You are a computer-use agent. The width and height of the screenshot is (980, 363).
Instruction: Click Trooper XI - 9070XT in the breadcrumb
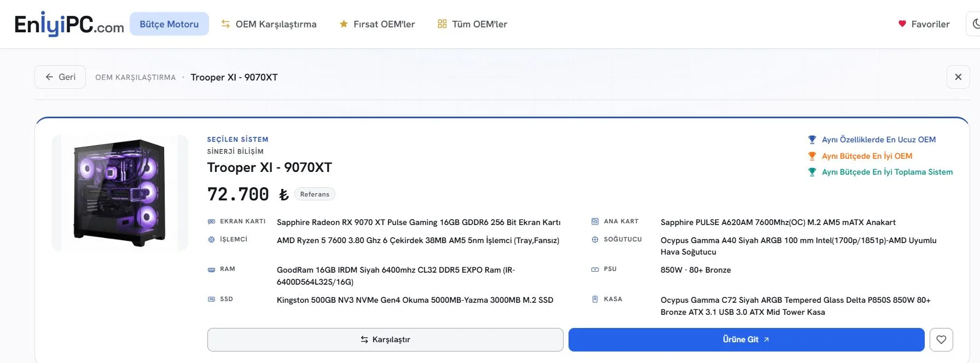click(234, 77)
